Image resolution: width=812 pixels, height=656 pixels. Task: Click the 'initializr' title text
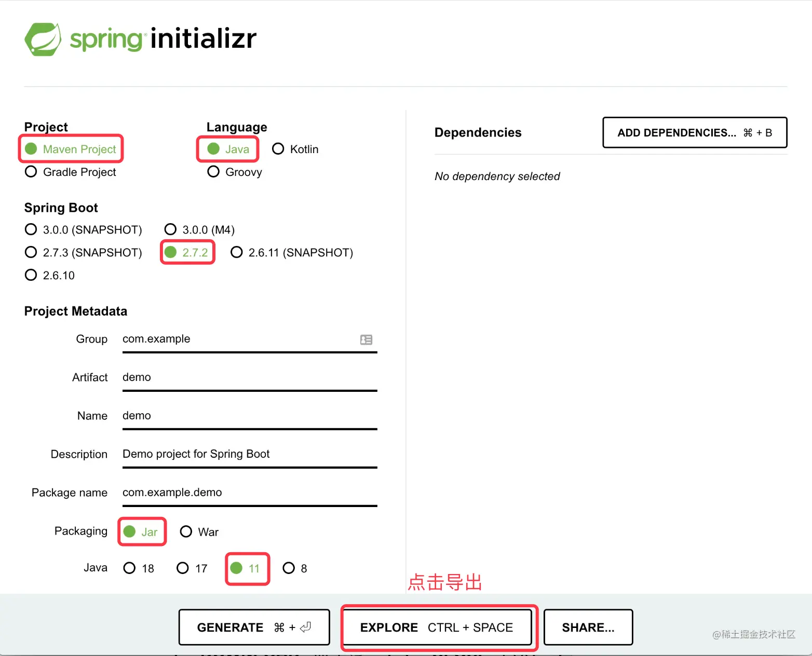point(204,38)
